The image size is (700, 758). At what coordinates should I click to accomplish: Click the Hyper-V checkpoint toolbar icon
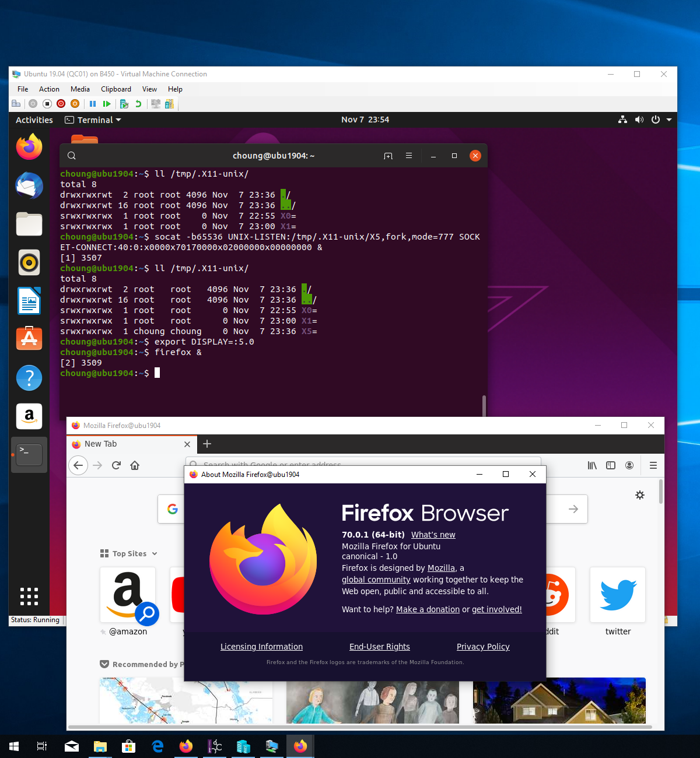[124, 104]
